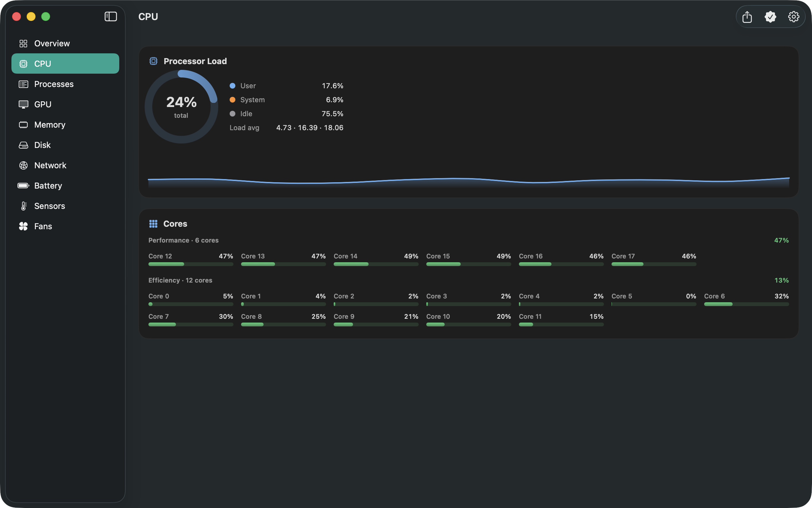812x508 pixels.
Task: Click the Overview grid icon in sidebar
Action: (x=23, y=43)
